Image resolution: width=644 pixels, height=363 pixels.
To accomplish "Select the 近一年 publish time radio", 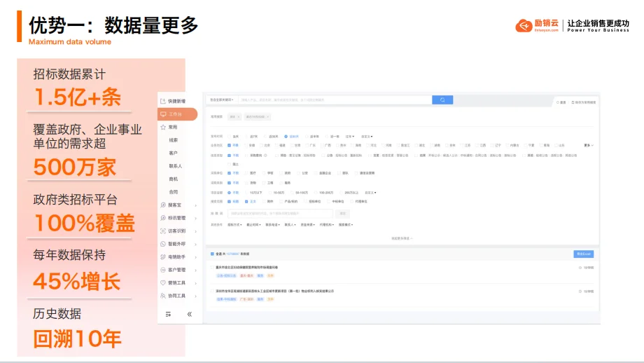I will (328, 137).
